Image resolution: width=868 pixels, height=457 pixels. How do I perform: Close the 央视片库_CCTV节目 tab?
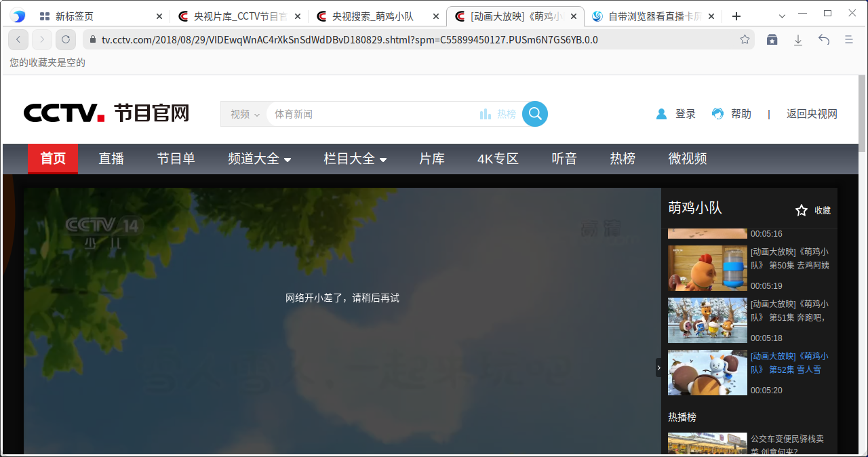point(298,16)
